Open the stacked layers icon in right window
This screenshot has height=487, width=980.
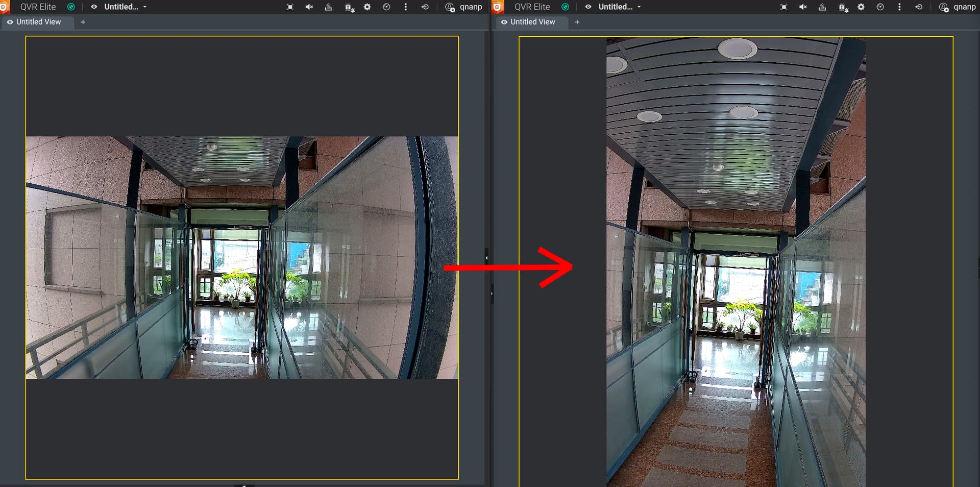[x=822, y=7]
